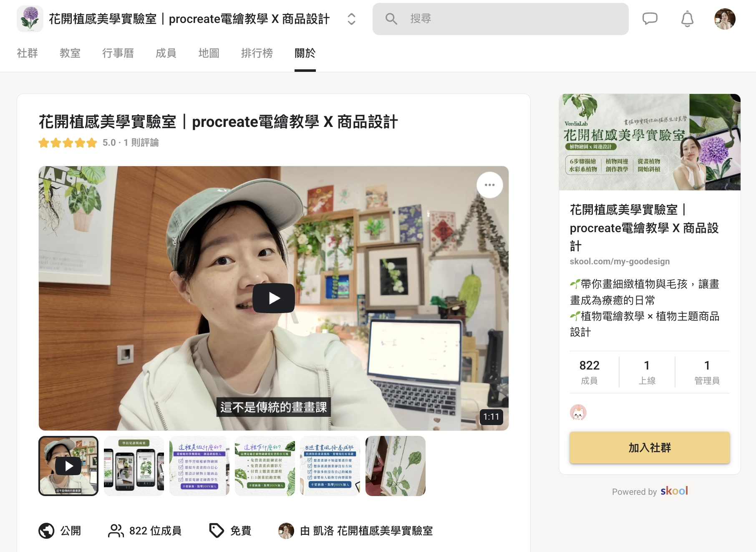This screenshot has height=552, width=756.
Task: Open the skool.com/my-goodesign link
Action: [x=620, y=261]
